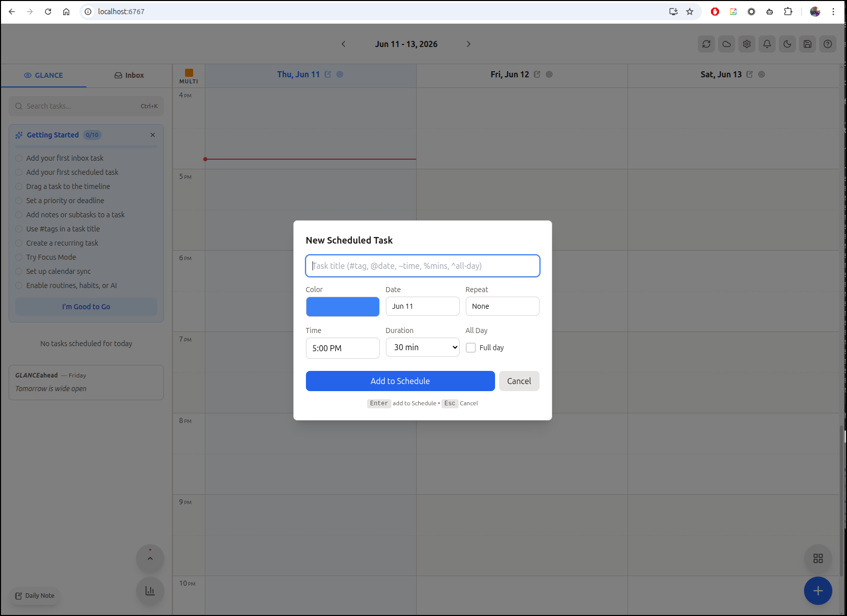Check 'Try Focus Mode' item
The image size is (847, 616).
[x=19, y=257]
